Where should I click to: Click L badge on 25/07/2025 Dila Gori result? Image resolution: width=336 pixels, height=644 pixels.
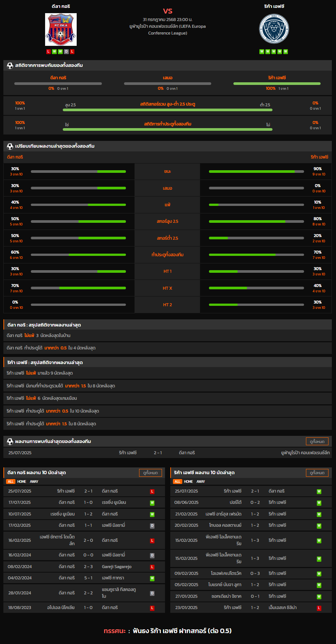click(x=152, y=491)
